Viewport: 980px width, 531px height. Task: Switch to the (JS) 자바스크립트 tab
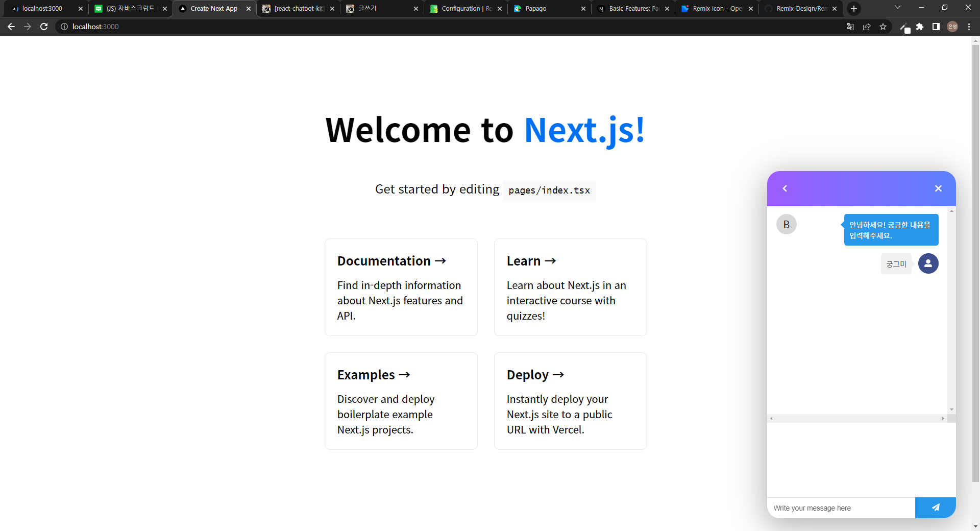[131, 9]
